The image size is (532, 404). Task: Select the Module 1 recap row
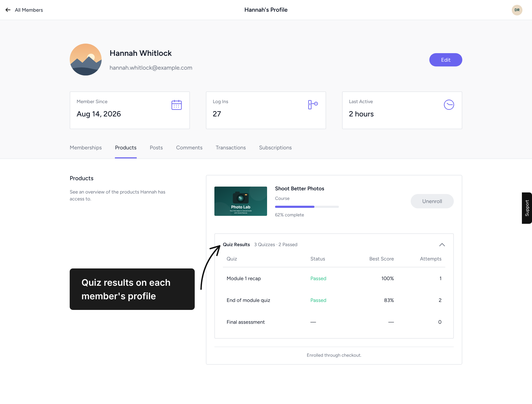click(334, 278)
